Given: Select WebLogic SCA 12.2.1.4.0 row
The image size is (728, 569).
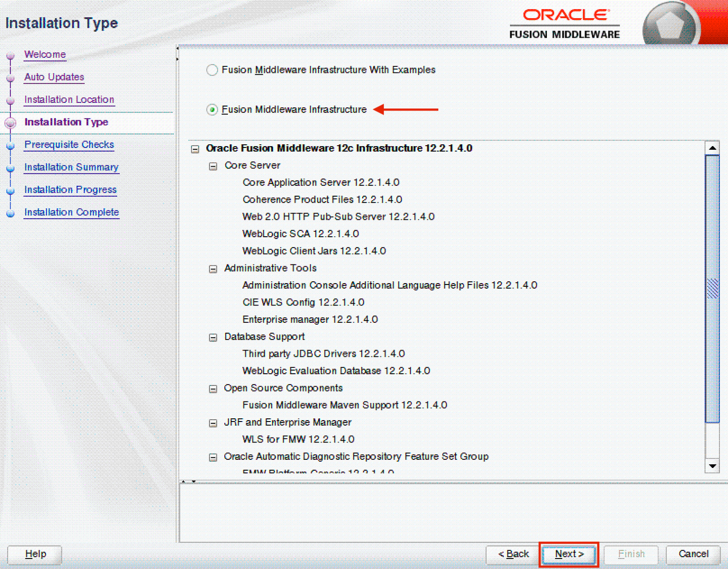Looking at the screenshot, I should (x=300, y=234).
